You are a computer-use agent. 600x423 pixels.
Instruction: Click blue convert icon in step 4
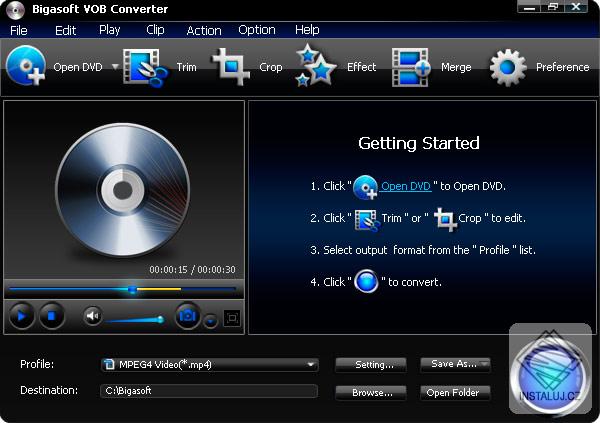coord(366,281)
